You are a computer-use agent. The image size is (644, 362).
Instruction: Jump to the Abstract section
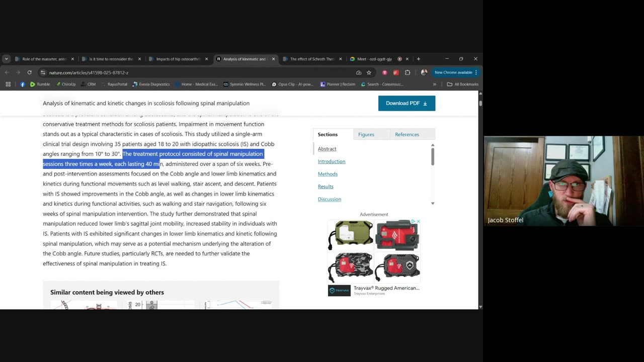tap(327, 149)
